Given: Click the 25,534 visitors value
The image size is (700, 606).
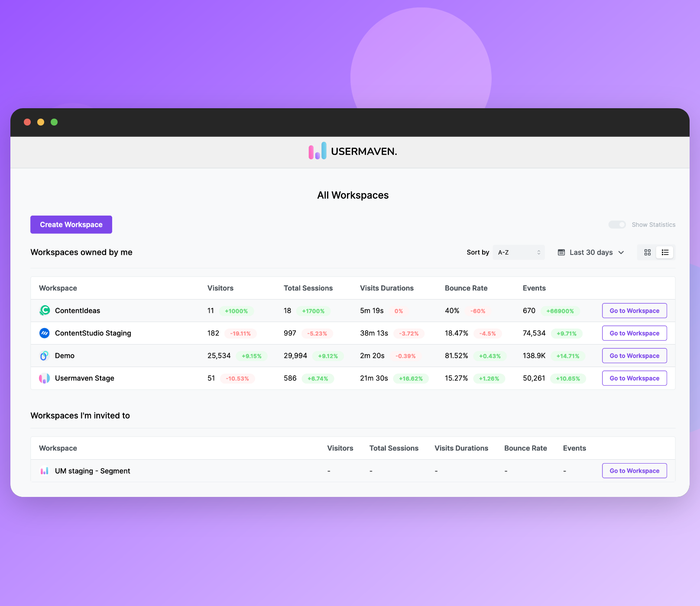Looking at the screenshot, I should (219, 355).
